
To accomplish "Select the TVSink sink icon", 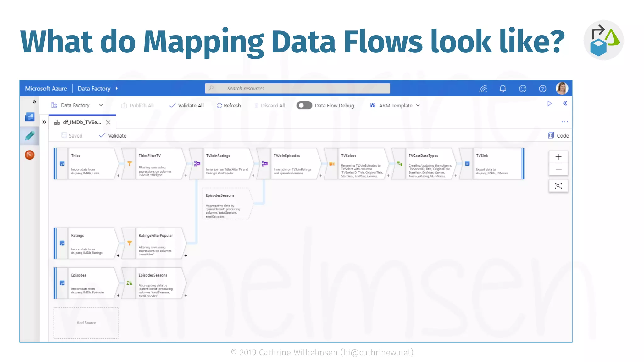I will [x=467, y=164].
